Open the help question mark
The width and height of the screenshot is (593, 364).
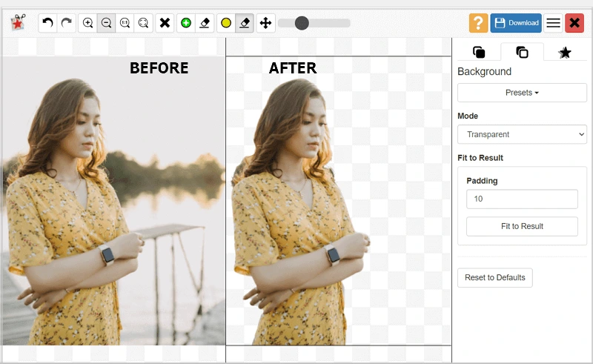pyautogui.click(x=478, y=23)
